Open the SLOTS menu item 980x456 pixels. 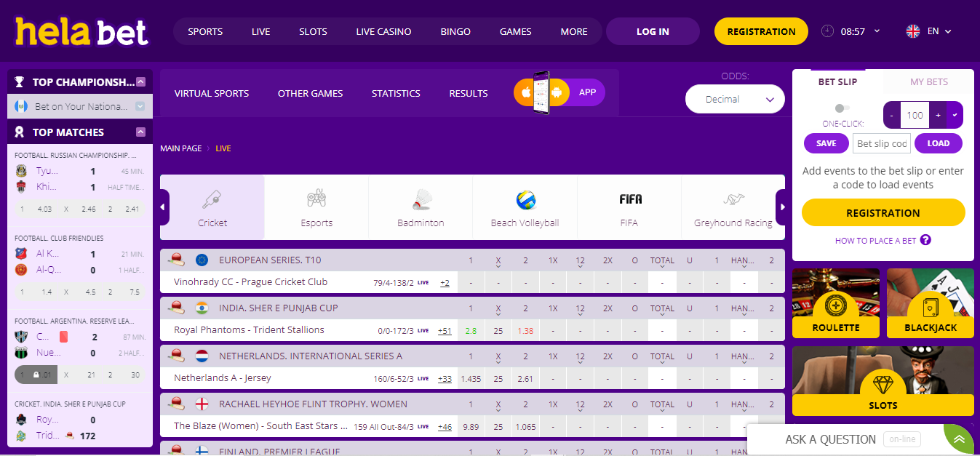point(313,31)
